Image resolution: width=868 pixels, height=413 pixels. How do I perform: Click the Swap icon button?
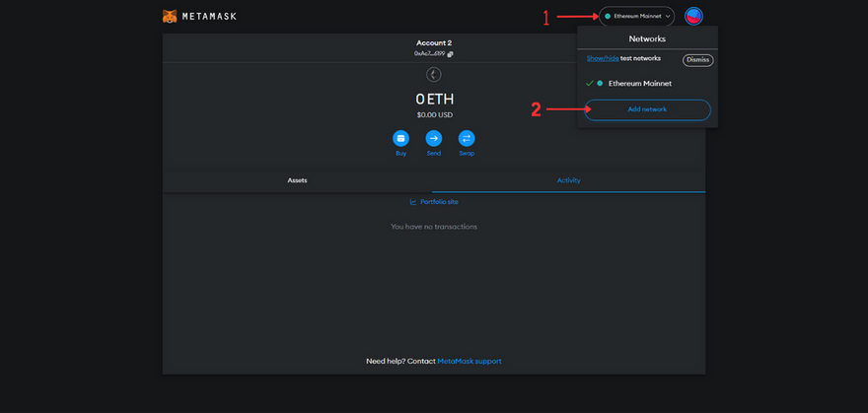tap(467, 139)
